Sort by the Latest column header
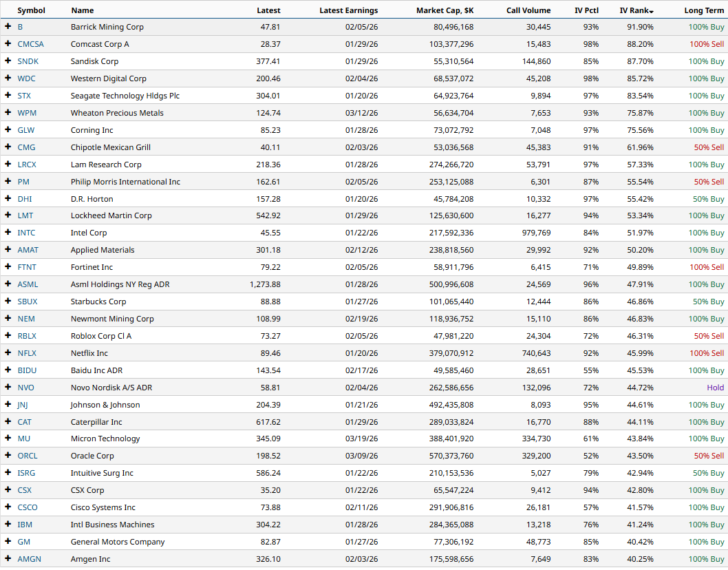This screenshot has height=570, width=728. 268,10
